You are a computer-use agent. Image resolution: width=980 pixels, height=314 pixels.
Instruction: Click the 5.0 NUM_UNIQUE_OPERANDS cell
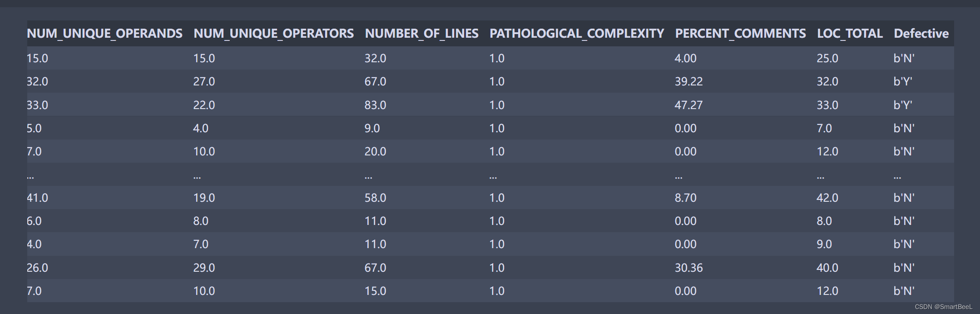tap(34, 128)
